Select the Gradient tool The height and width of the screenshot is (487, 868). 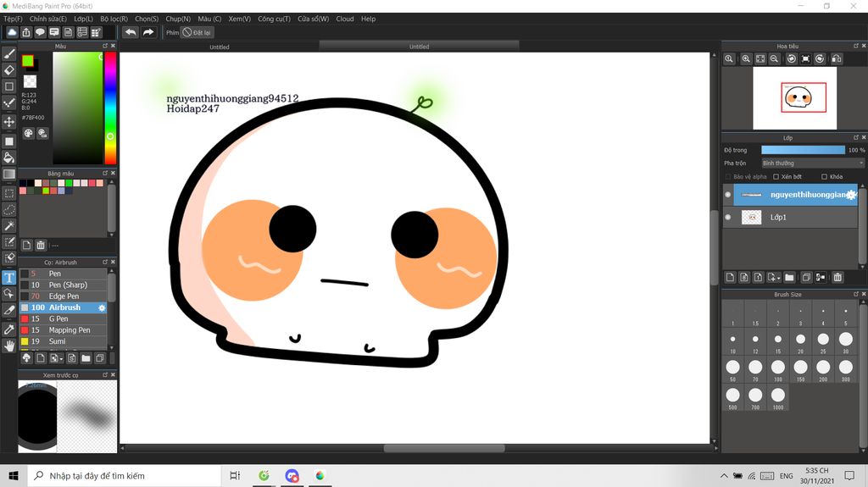(x=8, y=174)
